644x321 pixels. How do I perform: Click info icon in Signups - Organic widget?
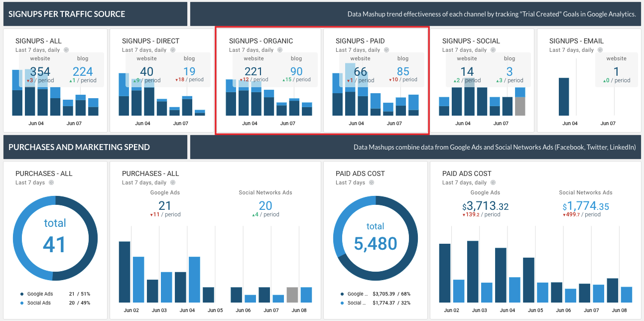tap(280, 50)
